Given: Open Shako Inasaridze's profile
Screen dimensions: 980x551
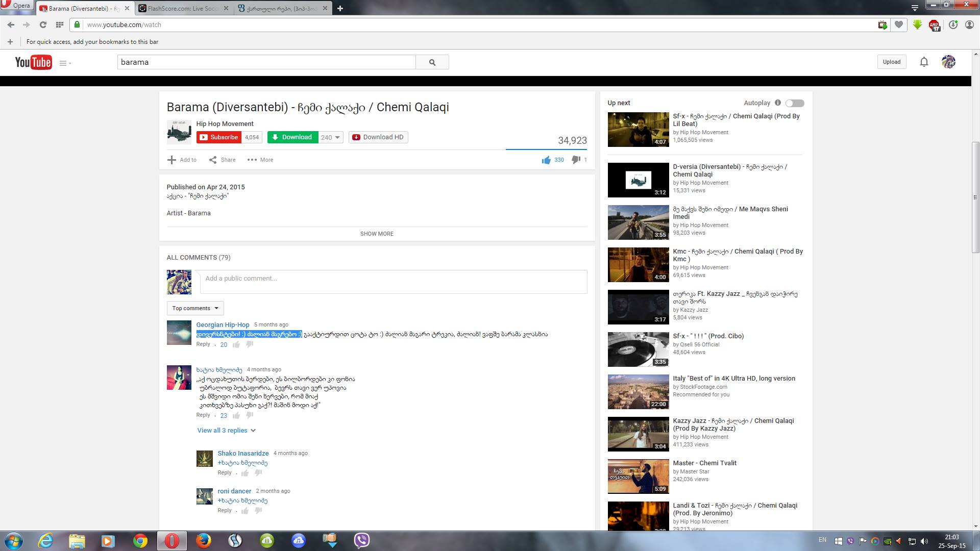Looking at the screenshot, I should point(243,453).
